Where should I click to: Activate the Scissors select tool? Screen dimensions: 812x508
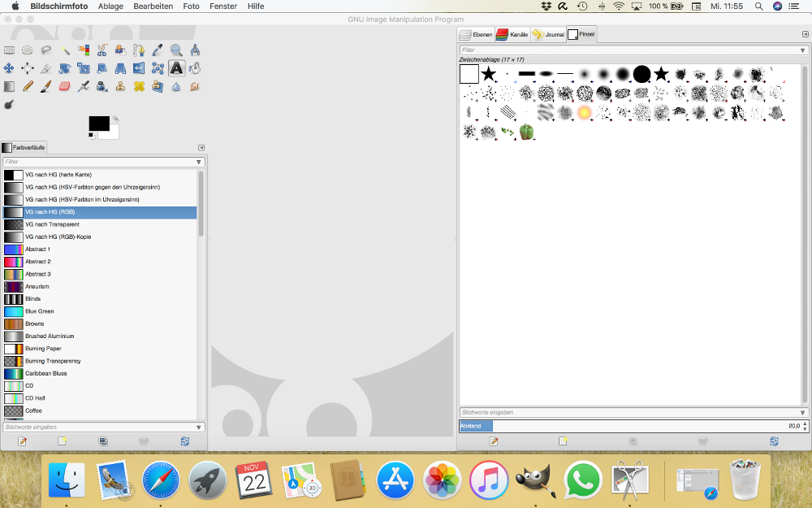pos(102,50)
